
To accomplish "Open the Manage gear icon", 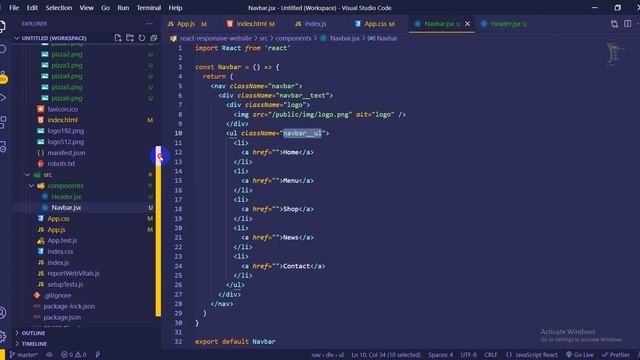I will pyautogui.click(x=3, y=336).
